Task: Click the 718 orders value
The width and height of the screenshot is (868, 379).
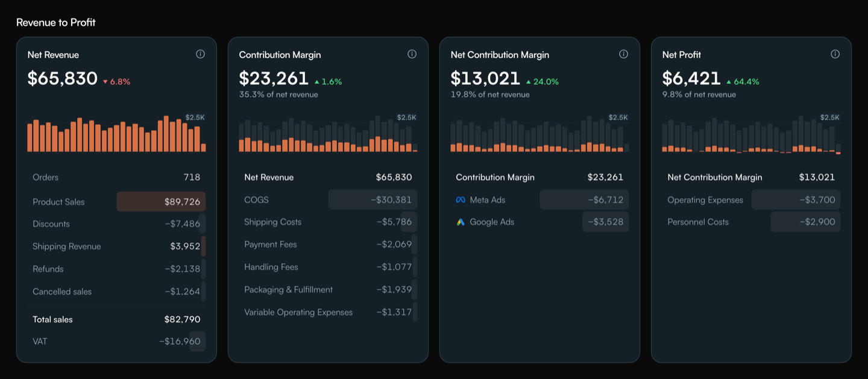Action: tap(192, 177)
